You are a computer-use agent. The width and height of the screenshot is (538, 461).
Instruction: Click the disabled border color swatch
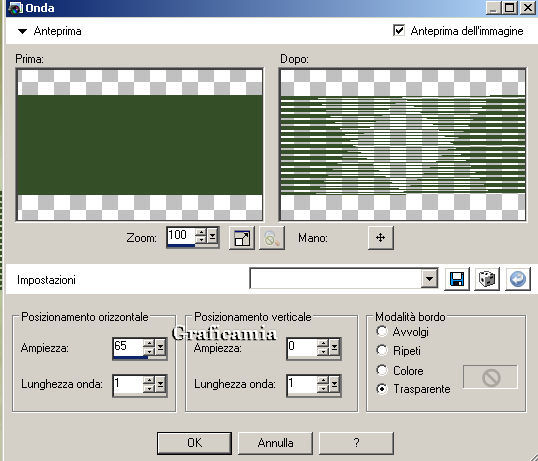(x=490, y=377)
